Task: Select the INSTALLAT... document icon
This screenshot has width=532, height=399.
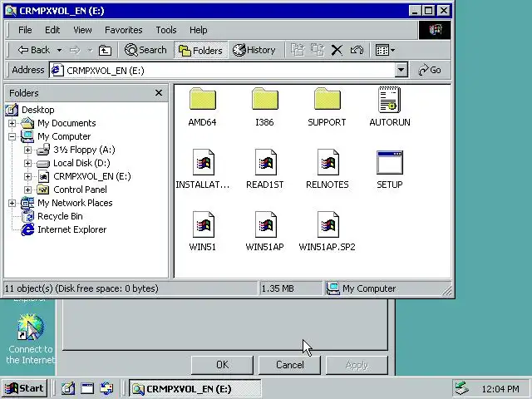Action: click(x=203, y=162)
